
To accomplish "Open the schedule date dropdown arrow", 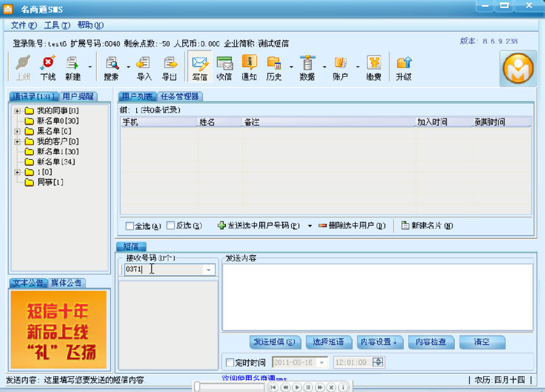I will pos(322,362).
